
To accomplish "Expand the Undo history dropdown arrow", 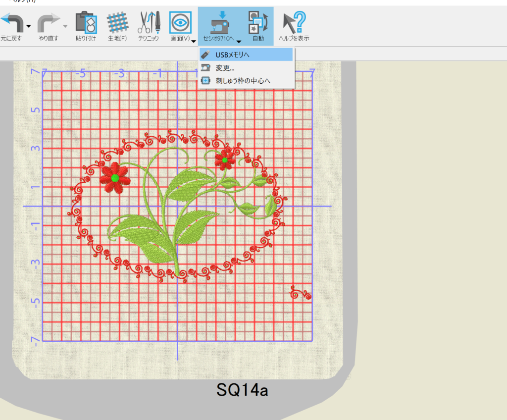I will (29, 26).
